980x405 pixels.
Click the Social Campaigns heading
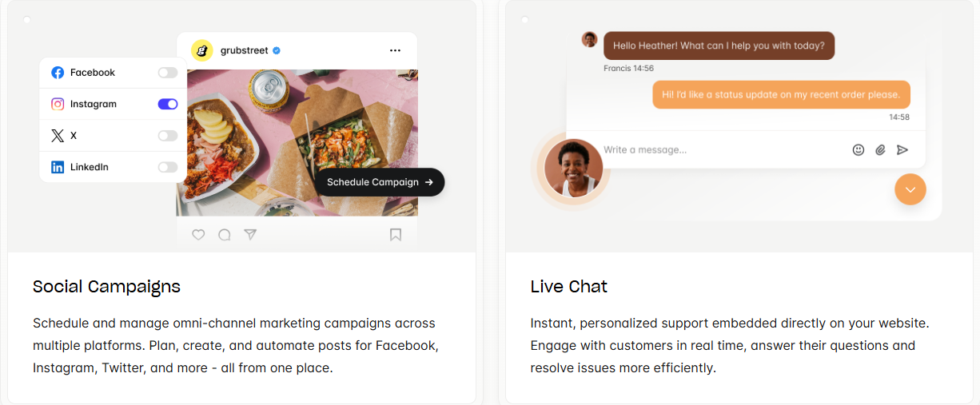(106, 287)
